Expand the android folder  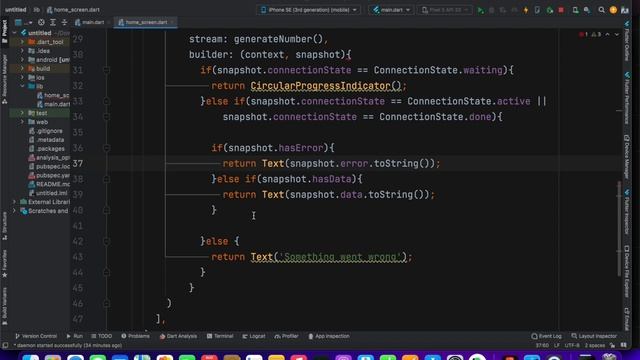[x=22, y=60]
